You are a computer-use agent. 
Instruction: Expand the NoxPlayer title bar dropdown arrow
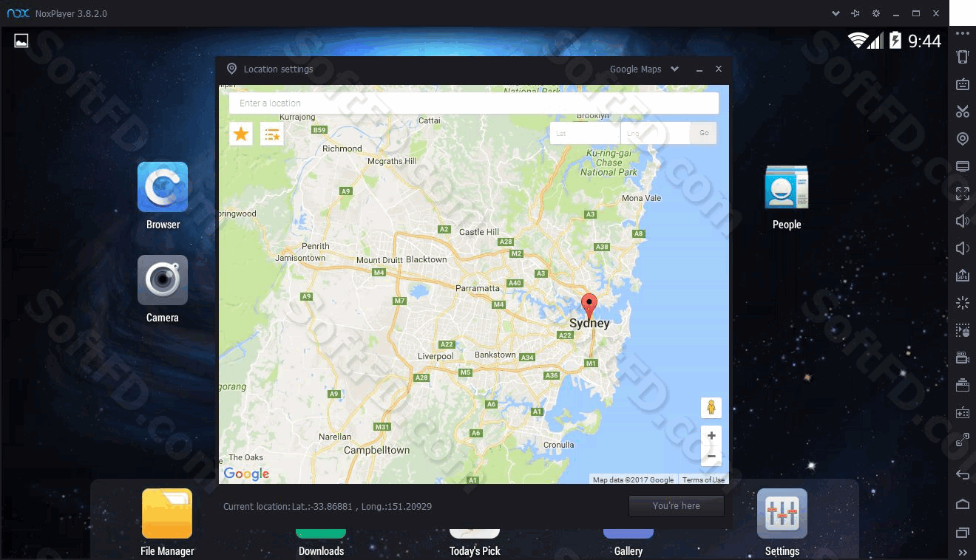[836, 13]
